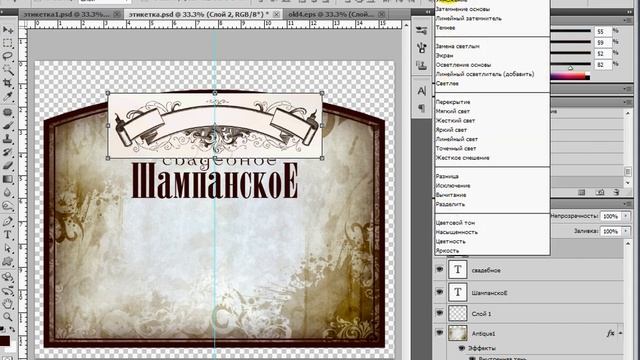Open the color panel options menu

click(x=627, y=20)
